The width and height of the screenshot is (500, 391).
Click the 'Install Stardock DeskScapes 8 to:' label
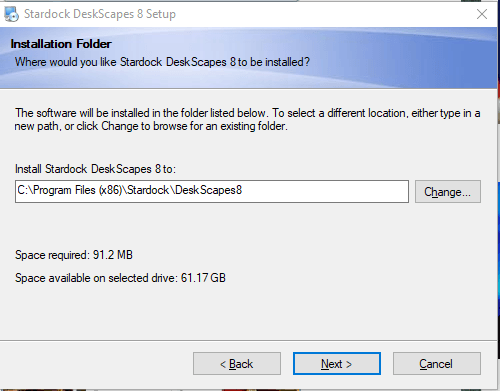[x=95, y=169]
